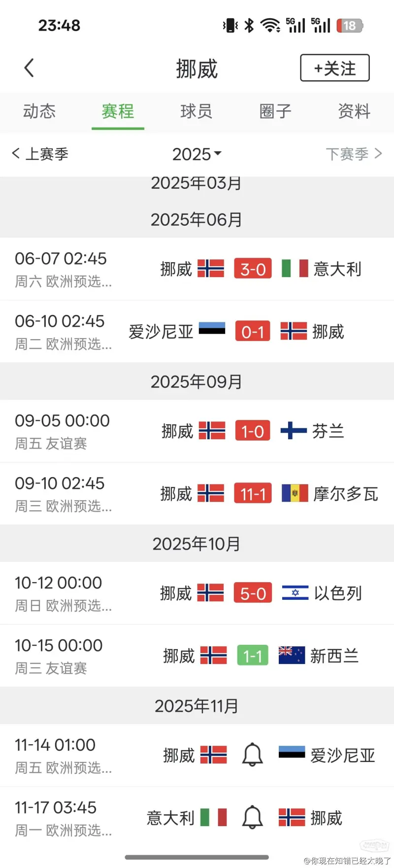The width and height of the screenshot is (394, 868).
Task: Open the 2025 season dropdown
Action: [x=197, y=154]
